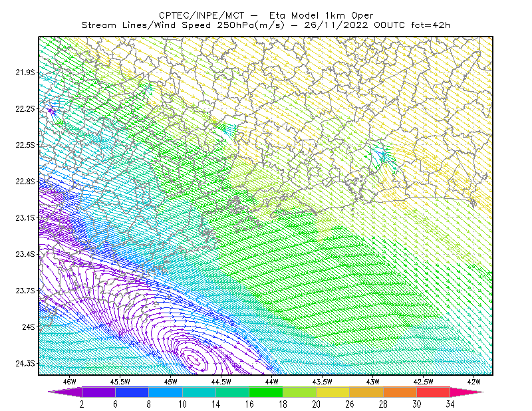Click the CPTEC/INPE/MCT Eta Model title line
This screenshot has width=532, height=411.
[x=266, y=15]
